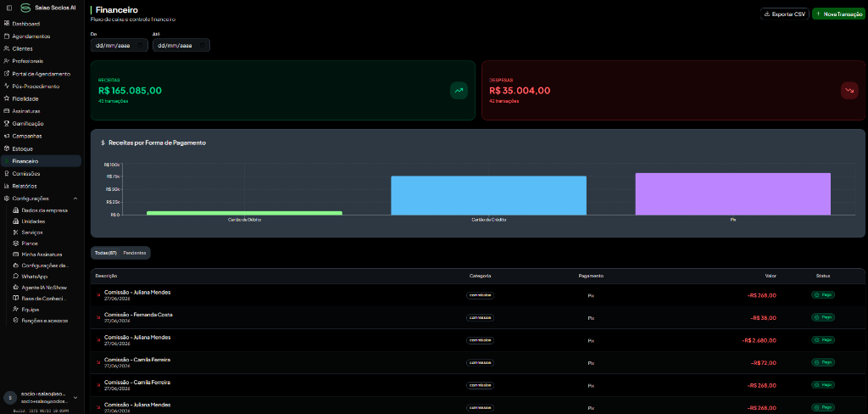
Task: Expand the user account menu chevron
Action: click(75, 397)
